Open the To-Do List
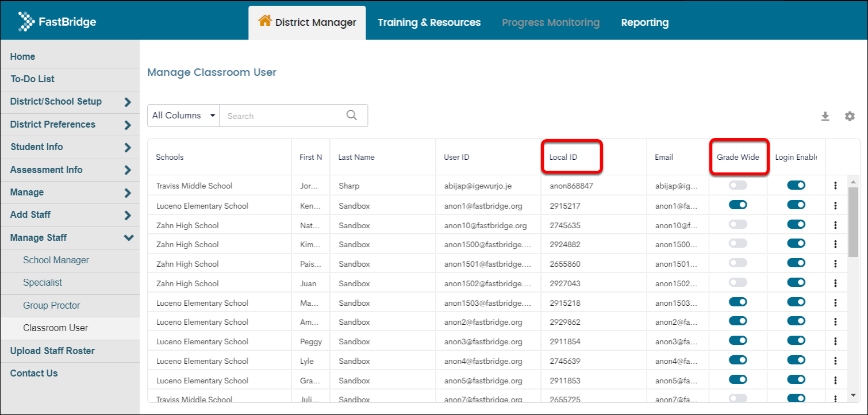This screenshot has width=868, height=415. point(70,79)
